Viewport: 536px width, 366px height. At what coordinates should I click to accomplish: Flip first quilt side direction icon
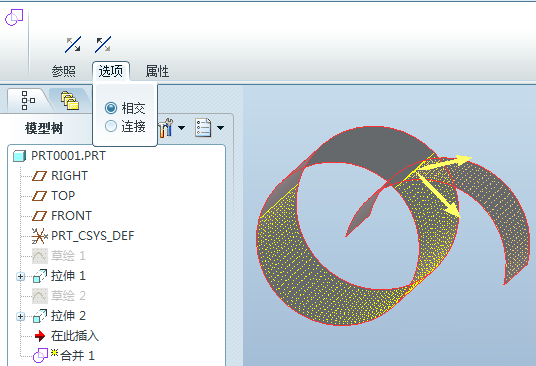(73, 44)
